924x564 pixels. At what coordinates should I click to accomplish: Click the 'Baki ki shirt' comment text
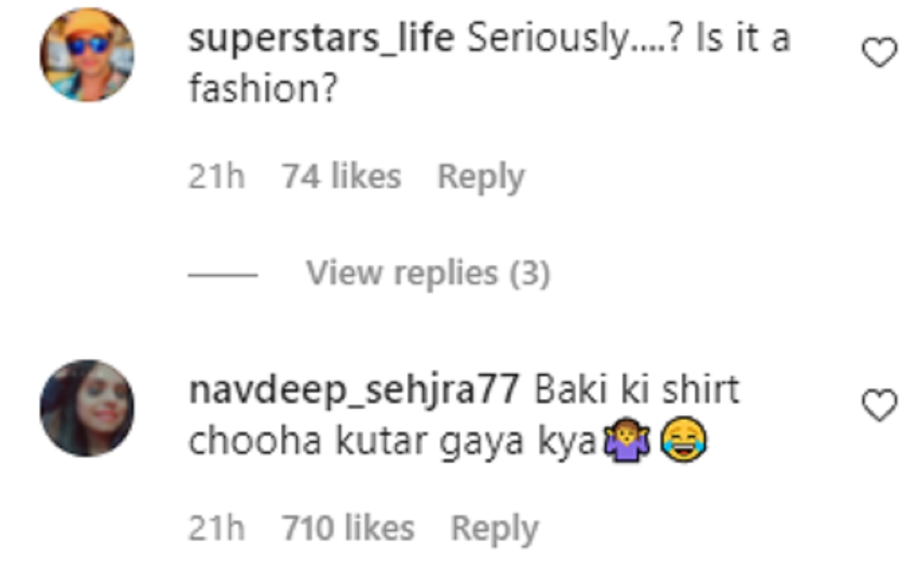pyautogui.click(x=636, y=391)
